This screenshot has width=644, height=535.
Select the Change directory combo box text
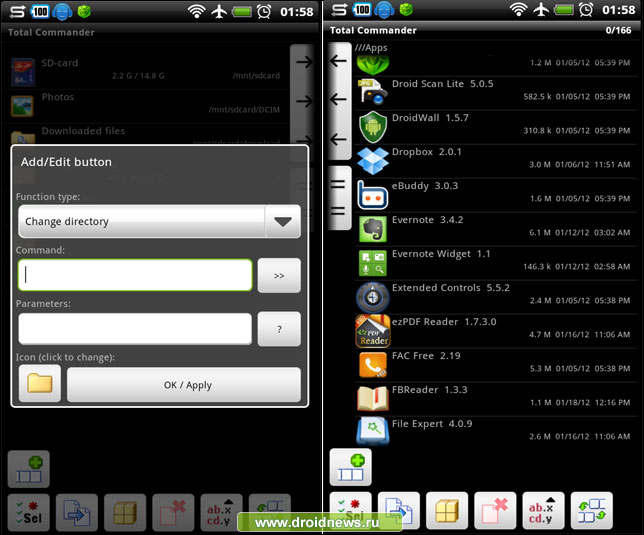point(67,222)
